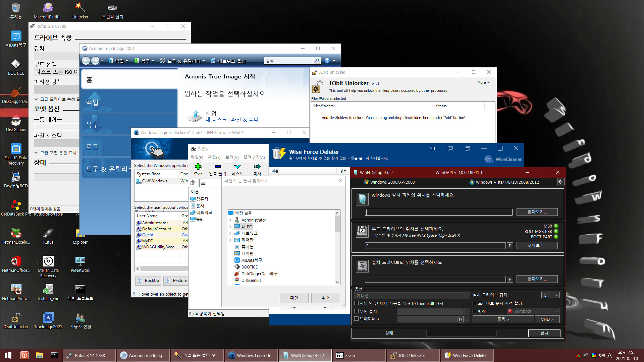Click the Wise Force Deleter mail icon
This screenshot has width=644, height=362.
pyautogui.click(x=432, y=148)
